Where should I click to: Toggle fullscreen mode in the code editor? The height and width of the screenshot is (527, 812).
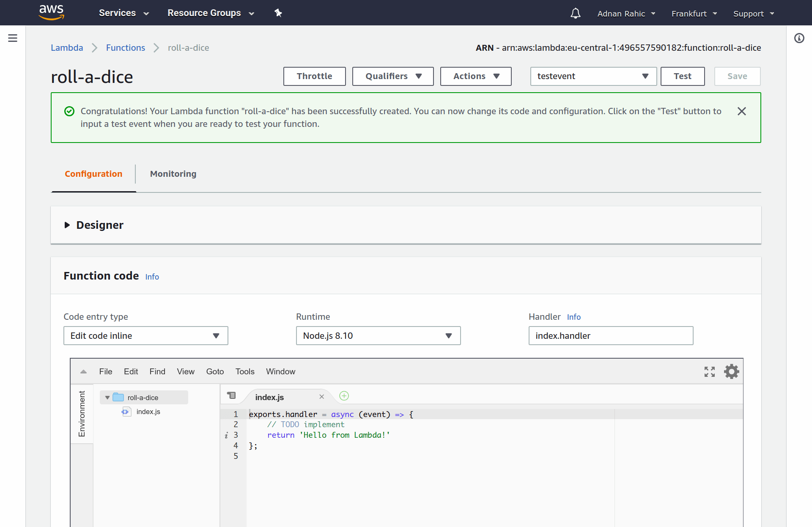pyautogui.click(x=710, y=371)
